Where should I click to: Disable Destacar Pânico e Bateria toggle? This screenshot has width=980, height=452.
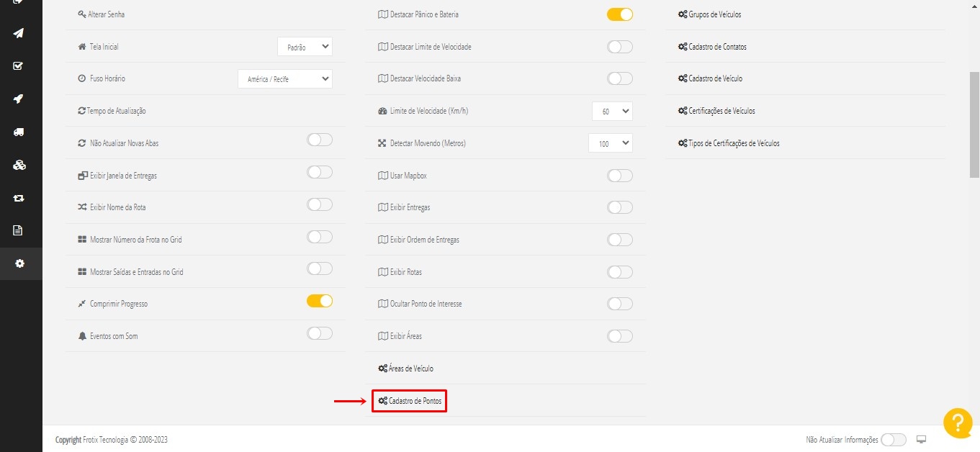619,14
